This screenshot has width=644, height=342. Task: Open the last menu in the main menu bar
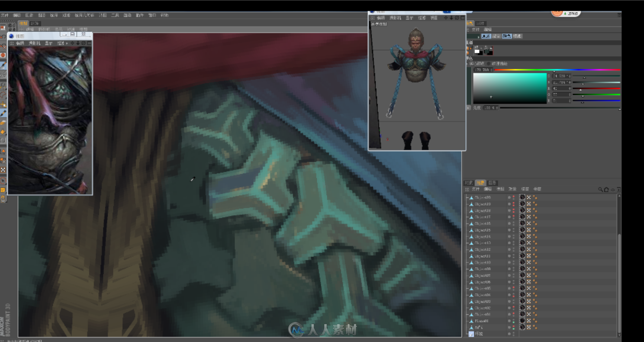pyautogui.click(x=164, y=15)
